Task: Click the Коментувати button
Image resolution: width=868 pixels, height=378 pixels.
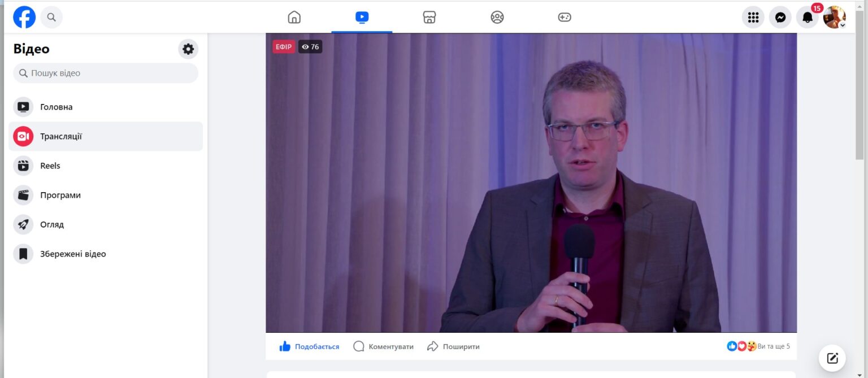Action: click(x=383, y=346)
